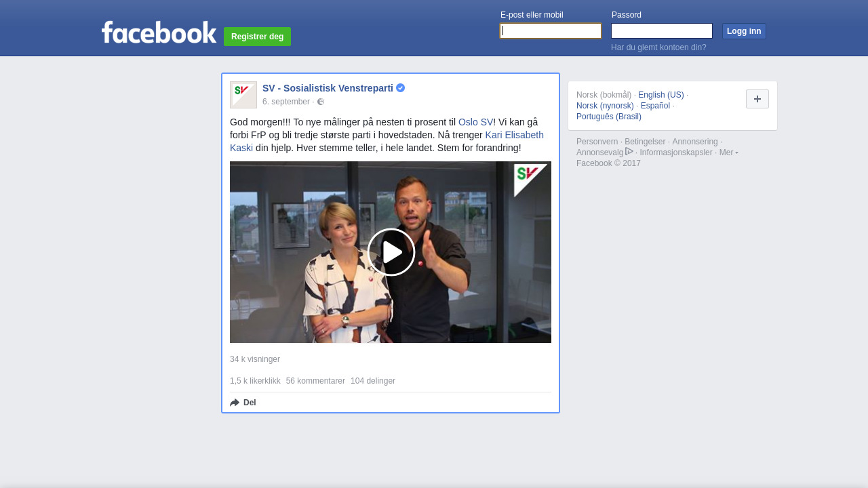Expand the Mer footer dropdown
This screenshot has height=488, width=868.
[x=729, y=152]
